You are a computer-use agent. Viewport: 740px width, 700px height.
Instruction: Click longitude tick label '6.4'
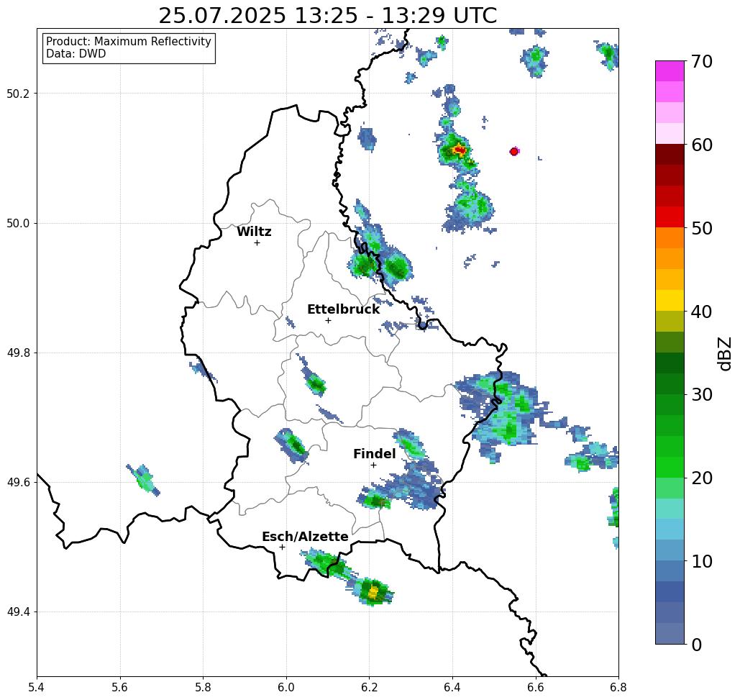452,687
